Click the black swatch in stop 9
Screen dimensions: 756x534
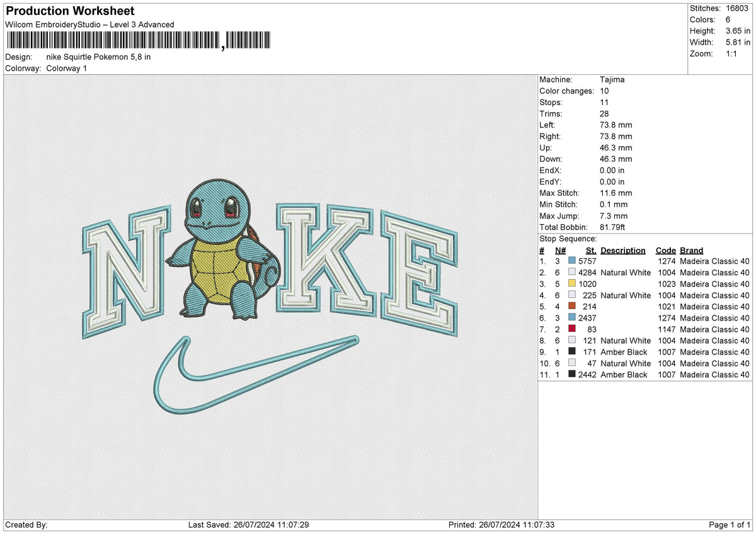click(572, 352)
